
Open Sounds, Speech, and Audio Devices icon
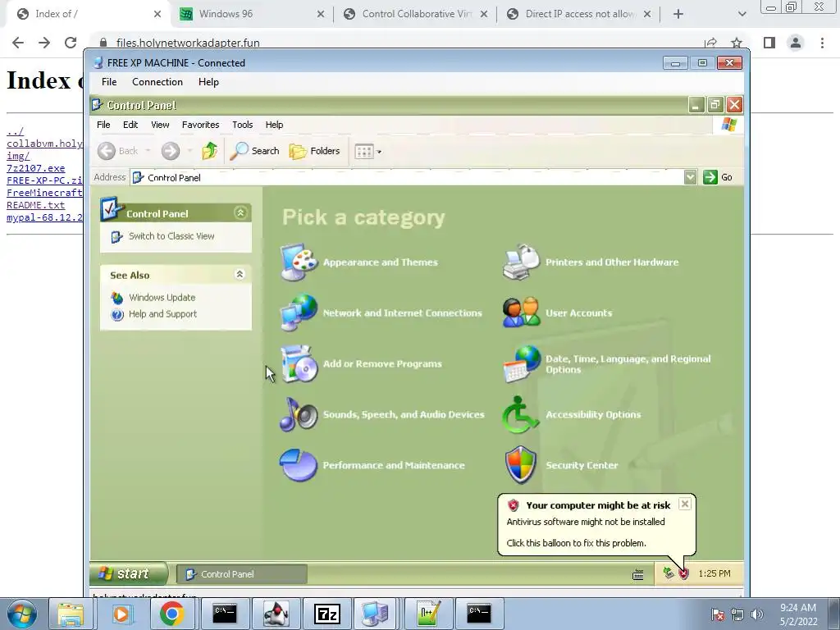[x=299, y=414]
